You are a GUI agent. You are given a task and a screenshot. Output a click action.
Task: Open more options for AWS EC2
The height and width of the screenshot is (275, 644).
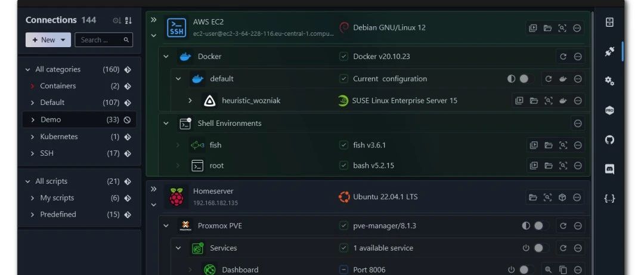coord(577,28)
